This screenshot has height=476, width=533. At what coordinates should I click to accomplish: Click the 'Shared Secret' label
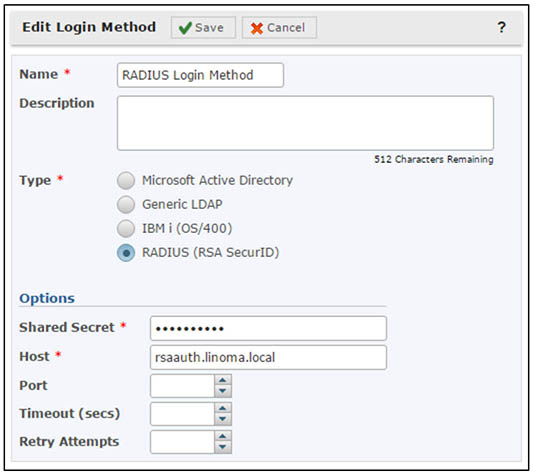[x=67, y=327]
